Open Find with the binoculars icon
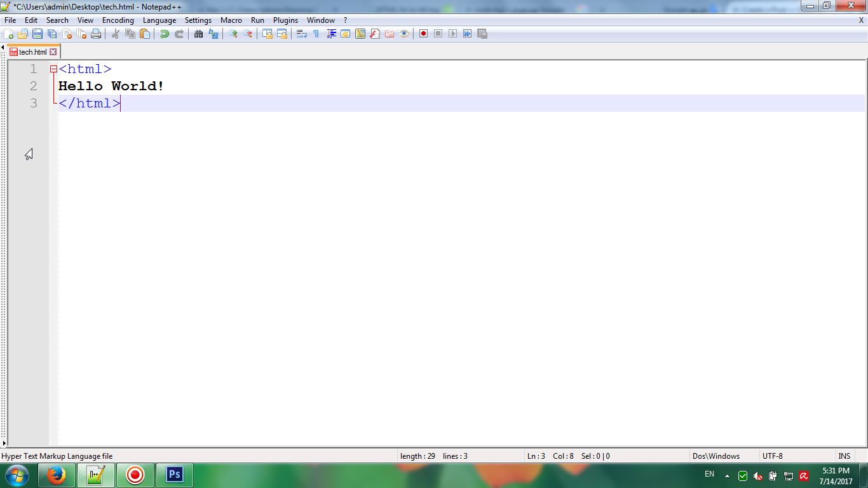868x488 pixels. pyautogui.click(x=199, y=34)
